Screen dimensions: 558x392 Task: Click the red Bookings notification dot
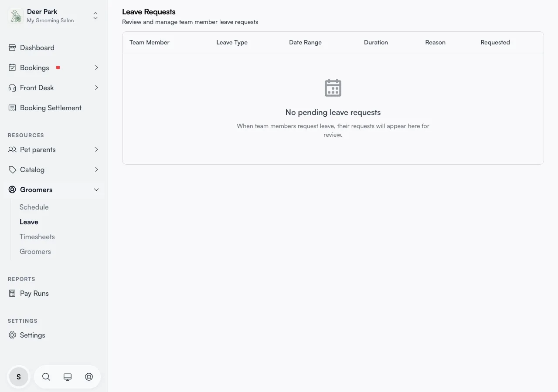pyautogui.click(x=58, y=68)
